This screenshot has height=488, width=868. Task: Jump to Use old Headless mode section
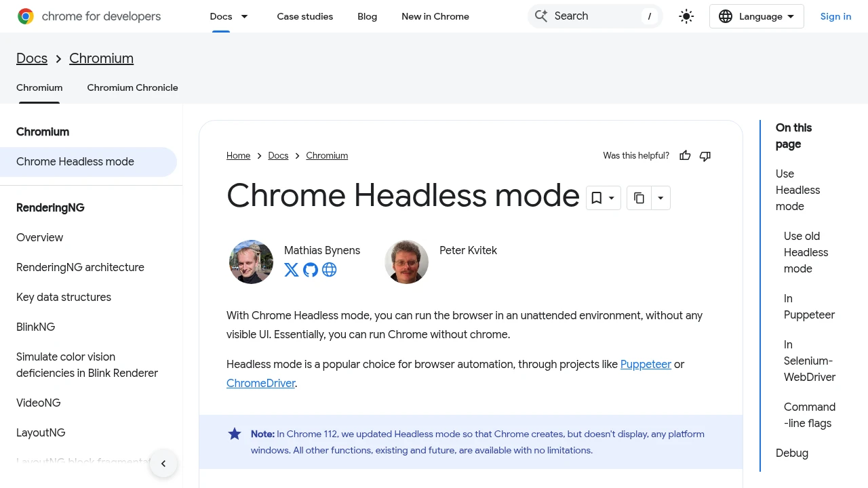point(806,253)
